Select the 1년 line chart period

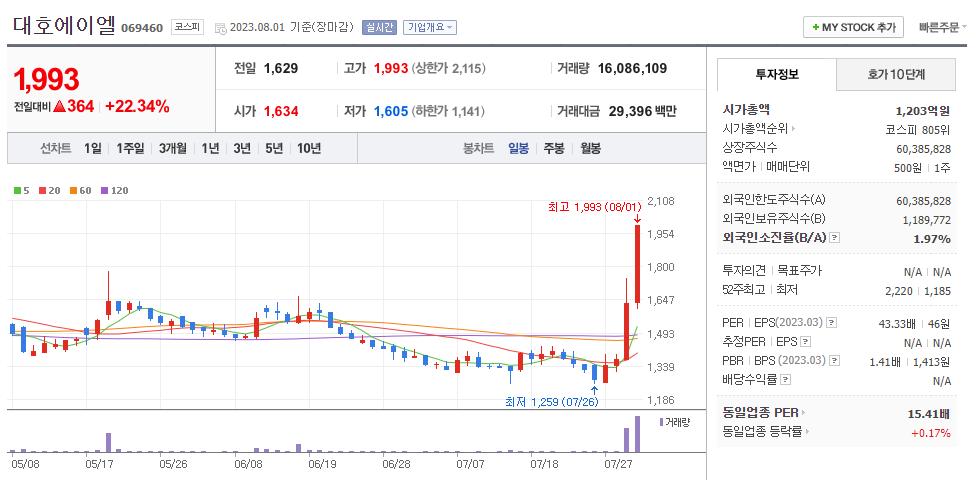pos(210,148)
